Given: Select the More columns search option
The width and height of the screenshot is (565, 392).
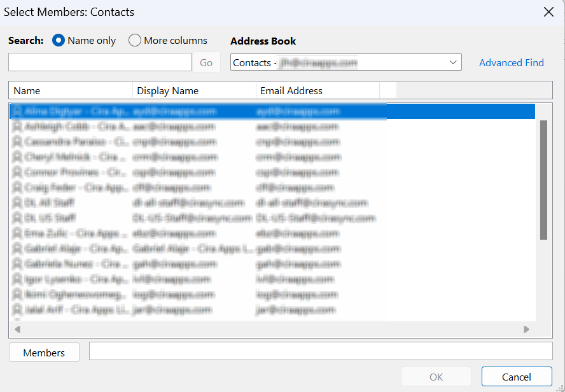Looking at the screenshot, I should pyautogui.click(x=134, y=40).
